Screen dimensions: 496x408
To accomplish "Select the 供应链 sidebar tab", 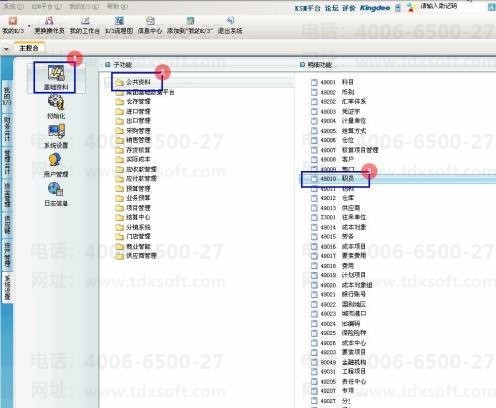I will point(7,224).
